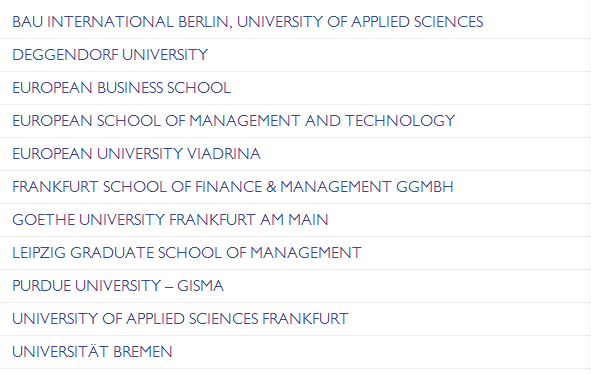Select Frankfurt School of Finance & Management GGMBH
591x375 pixels.
click(233, 187)
